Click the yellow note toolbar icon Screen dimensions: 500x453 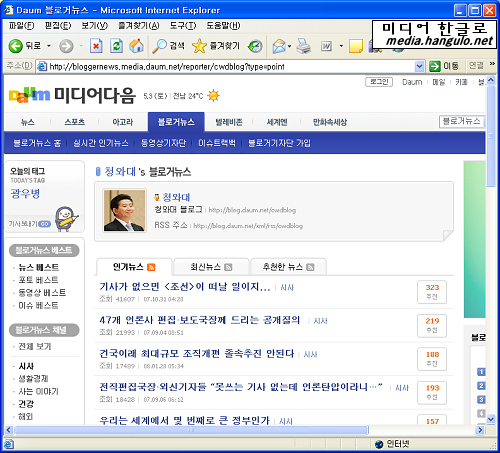click(x=356, y=46)
